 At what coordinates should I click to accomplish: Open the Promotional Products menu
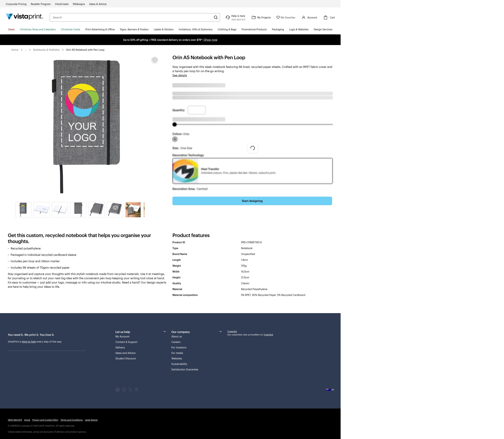point(254,29)
